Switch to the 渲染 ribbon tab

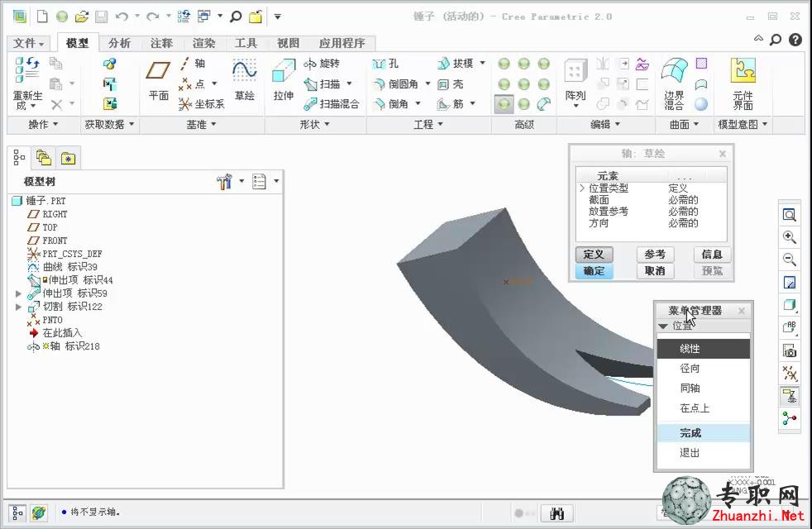tap(203, 43)
